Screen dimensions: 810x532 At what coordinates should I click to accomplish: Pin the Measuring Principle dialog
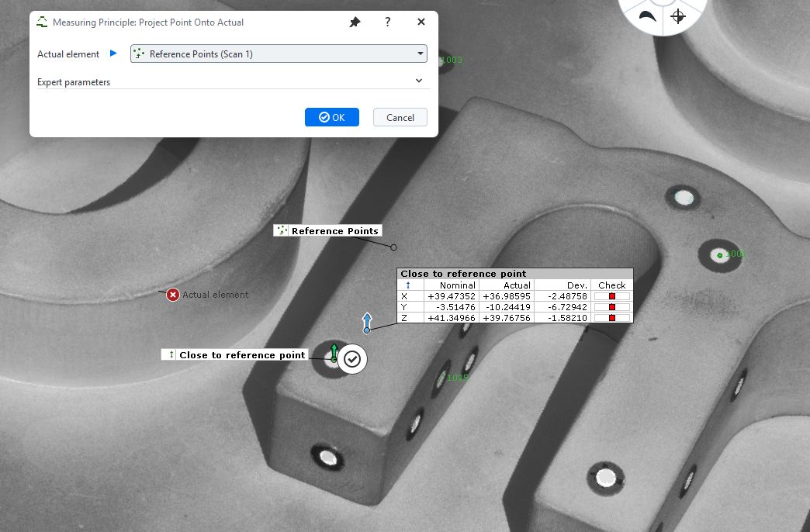coord(355,22)
